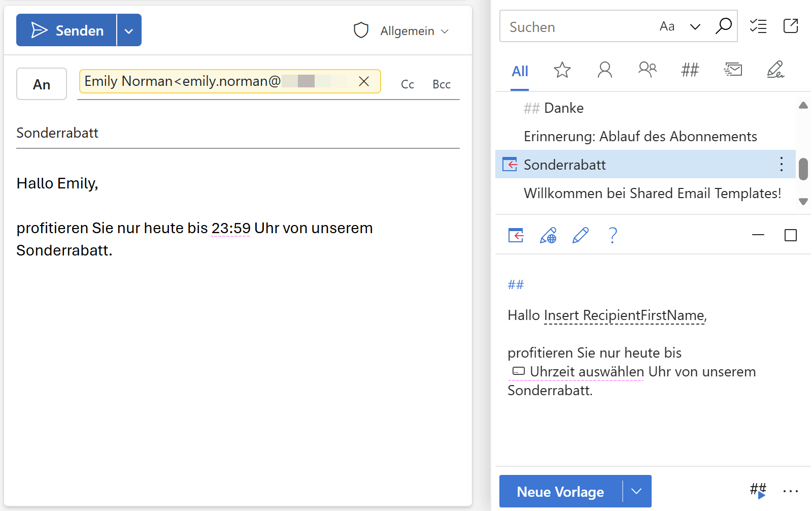Maximize the template preview pane

[x=791, y=235]
